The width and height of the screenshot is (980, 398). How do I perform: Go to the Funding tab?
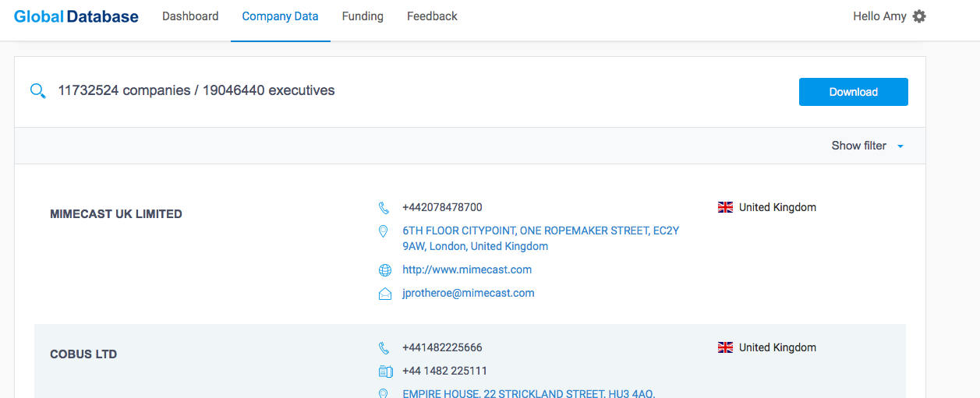click(x=363, y=16)
